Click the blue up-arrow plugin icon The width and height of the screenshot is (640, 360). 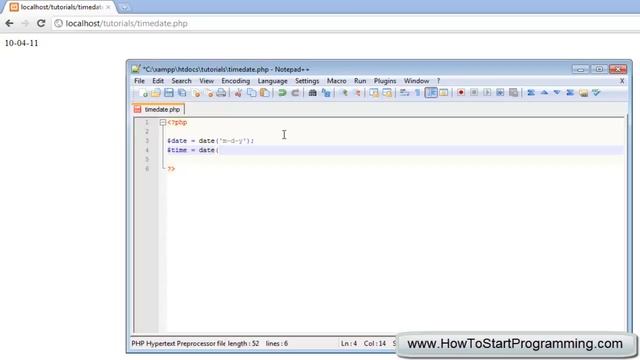pyautogui.click(x=544, y=93)
